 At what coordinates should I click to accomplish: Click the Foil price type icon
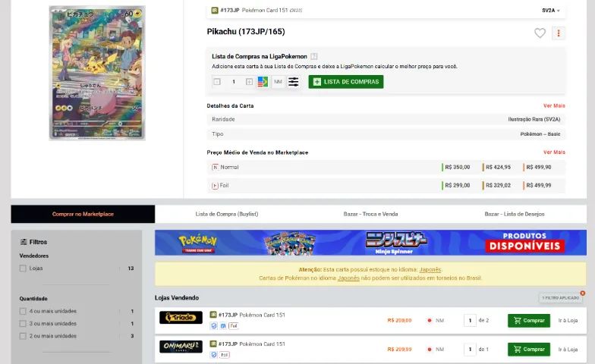[x=216, y=185]
